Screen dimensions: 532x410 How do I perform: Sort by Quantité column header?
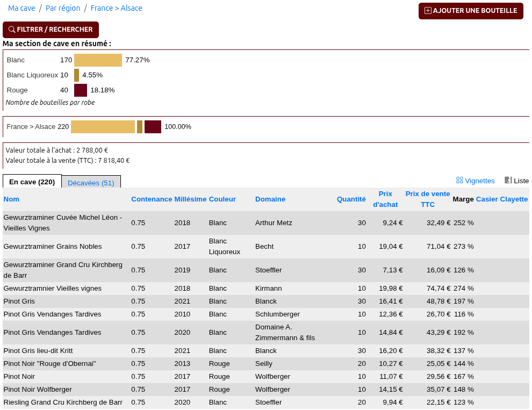pos(351,199)
